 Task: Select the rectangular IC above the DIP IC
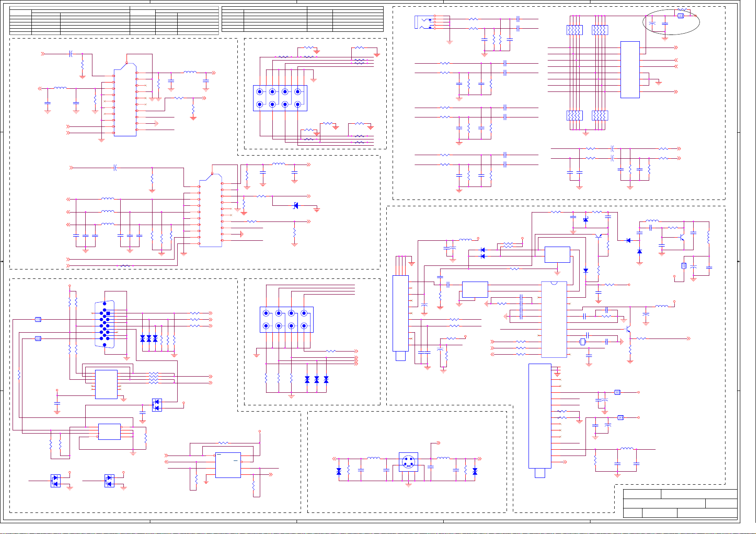point(557,255)
